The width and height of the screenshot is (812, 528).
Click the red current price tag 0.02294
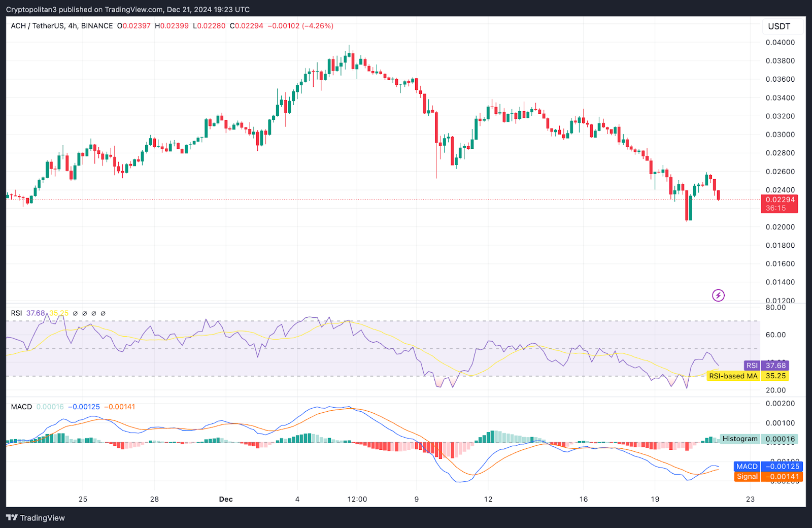[x=780, y=204]
